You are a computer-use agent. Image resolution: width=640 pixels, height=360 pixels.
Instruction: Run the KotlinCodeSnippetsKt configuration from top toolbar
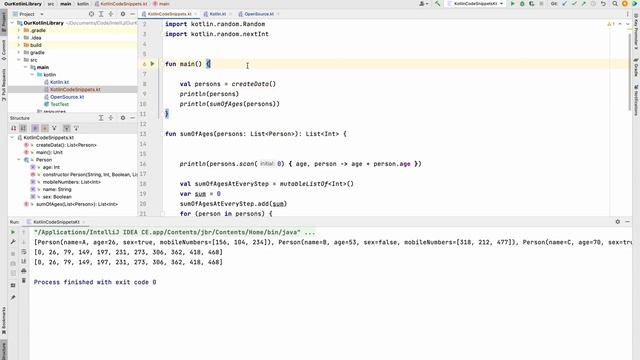pos(513,4)
